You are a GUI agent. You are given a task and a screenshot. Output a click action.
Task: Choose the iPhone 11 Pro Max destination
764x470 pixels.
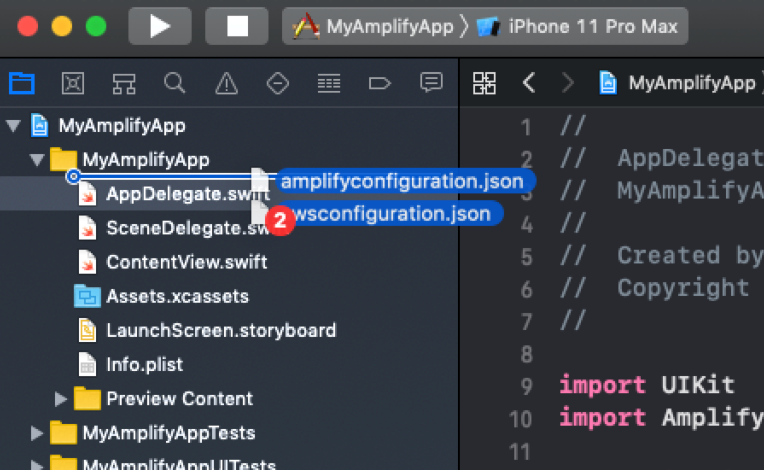[577, 26]
